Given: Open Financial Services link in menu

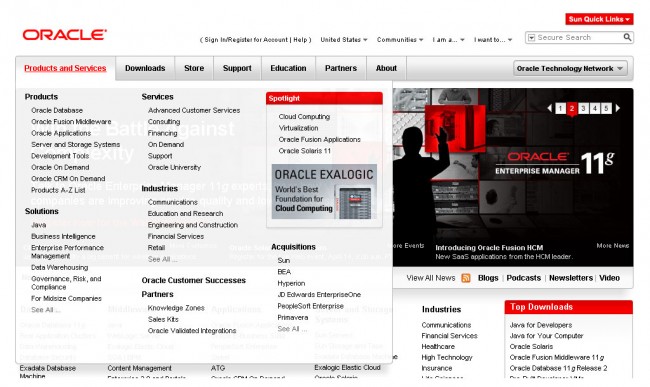Looking at the screenshot, I should coord(176,236).
